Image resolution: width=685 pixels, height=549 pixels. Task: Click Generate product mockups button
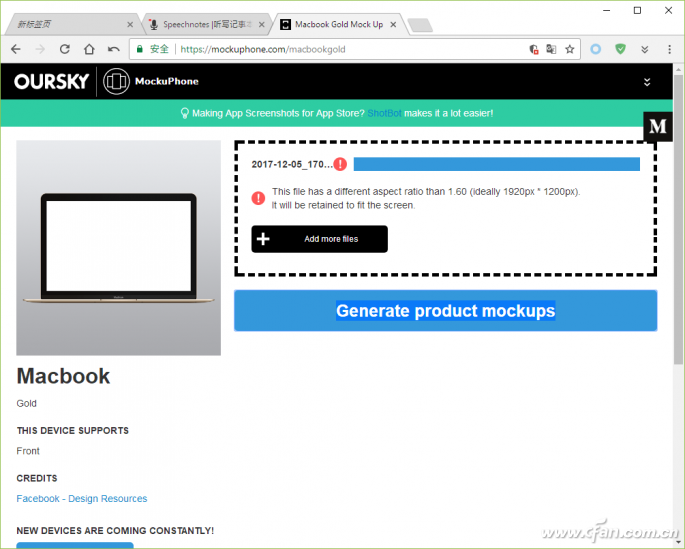[x=446, y=311]
